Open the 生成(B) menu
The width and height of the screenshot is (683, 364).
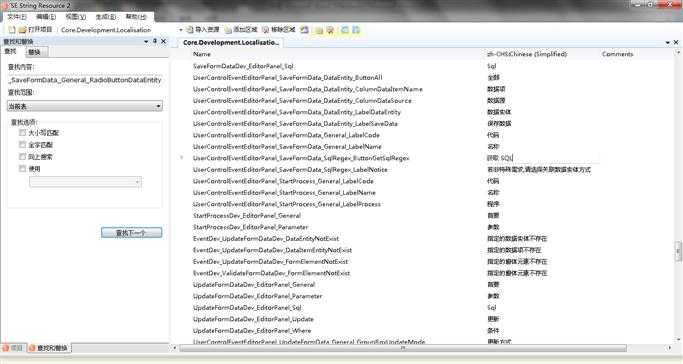pyautogui.click(x=106, y=17)
